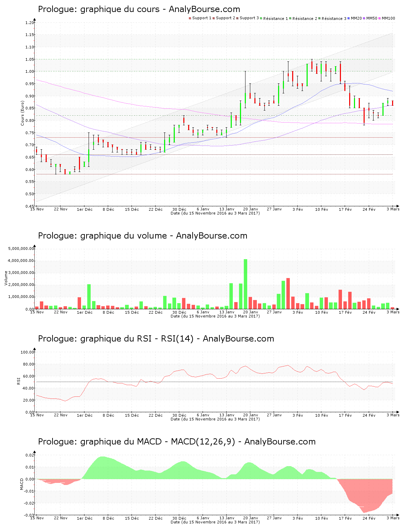Select the "Support 2" legend label

point(226,18)
